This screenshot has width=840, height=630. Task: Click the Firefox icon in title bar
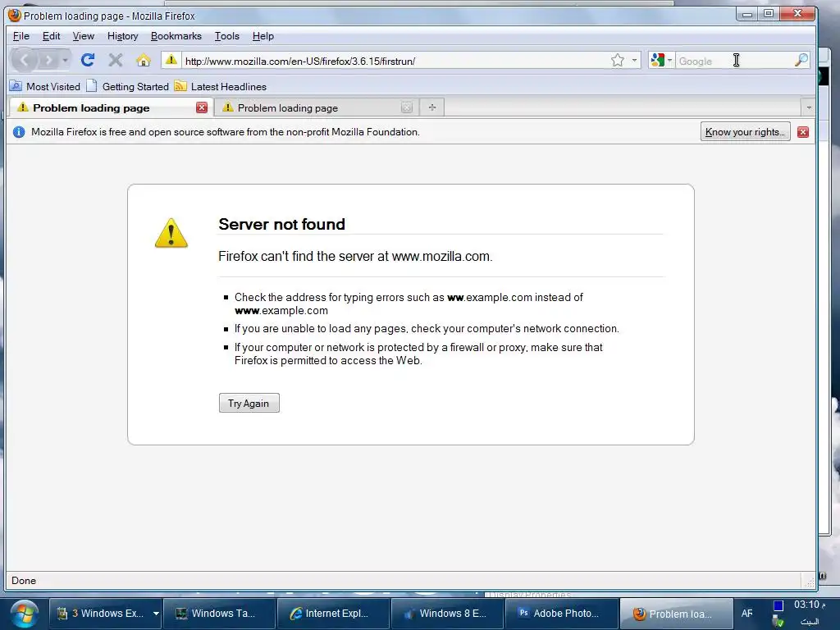tap(15, 15)
